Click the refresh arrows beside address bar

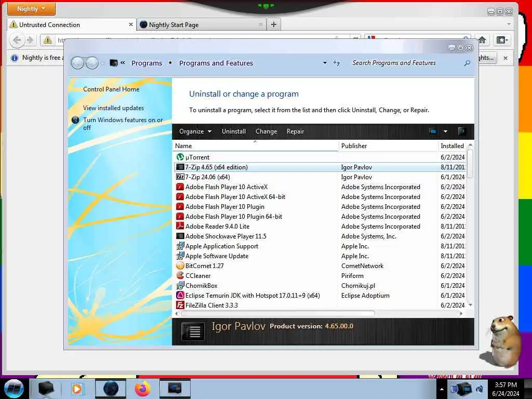click(336, 63)
